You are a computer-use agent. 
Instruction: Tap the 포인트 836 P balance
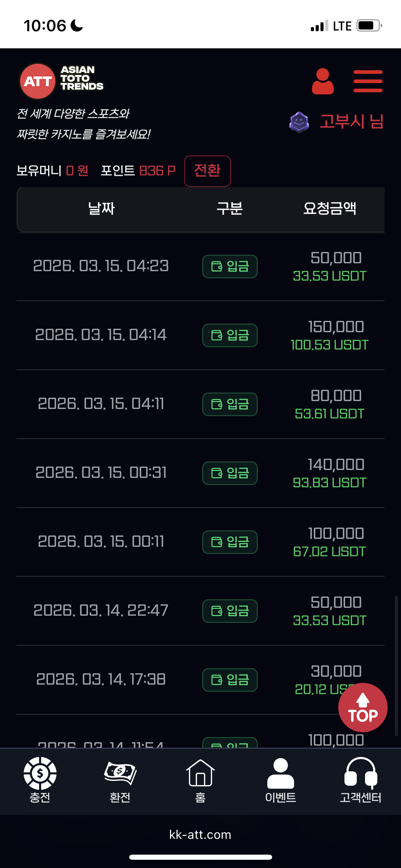coord(138,170)
